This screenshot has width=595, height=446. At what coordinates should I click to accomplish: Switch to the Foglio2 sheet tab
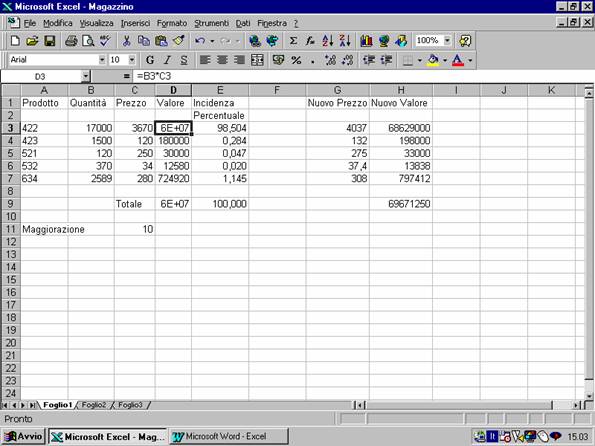point(94,405)
